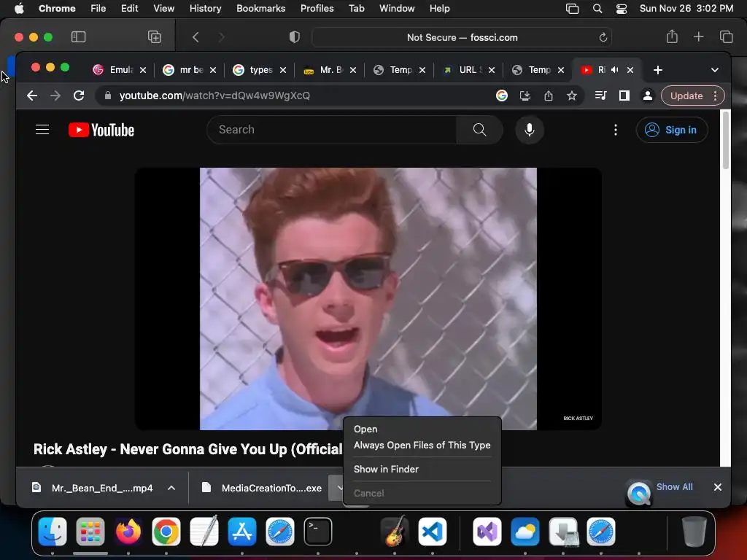Click the YouTube search magnifier button
747x560 pixels.
point(479,130)
